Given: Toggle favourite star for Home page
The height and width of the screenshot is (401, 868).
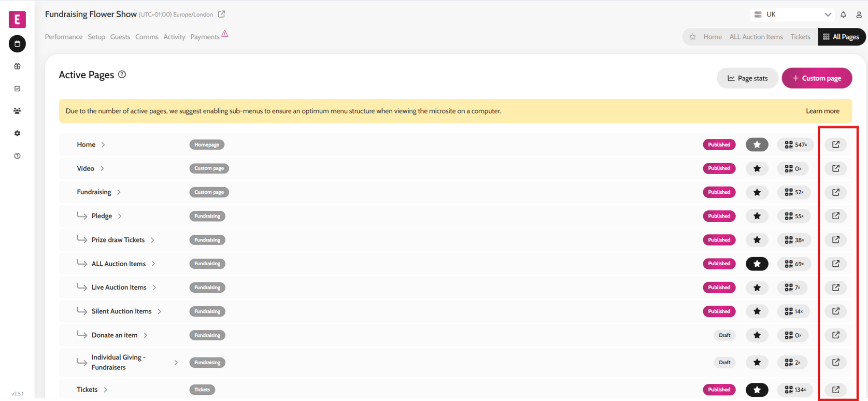Looking at the screenshot, I should coord(757,145).
